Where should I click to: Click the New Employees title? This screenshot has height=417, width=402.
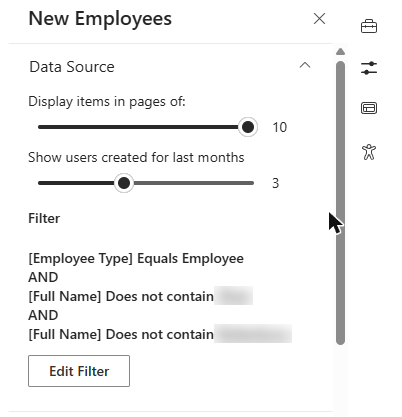pyautogui.click(x=100, y=19)
